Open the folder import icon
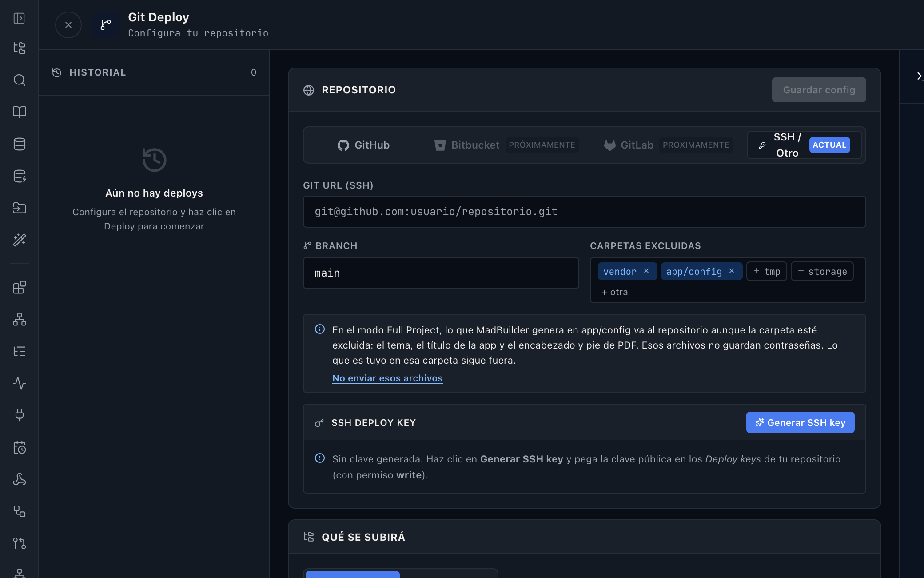Screen dimensions: 924x578 (19, 208)
